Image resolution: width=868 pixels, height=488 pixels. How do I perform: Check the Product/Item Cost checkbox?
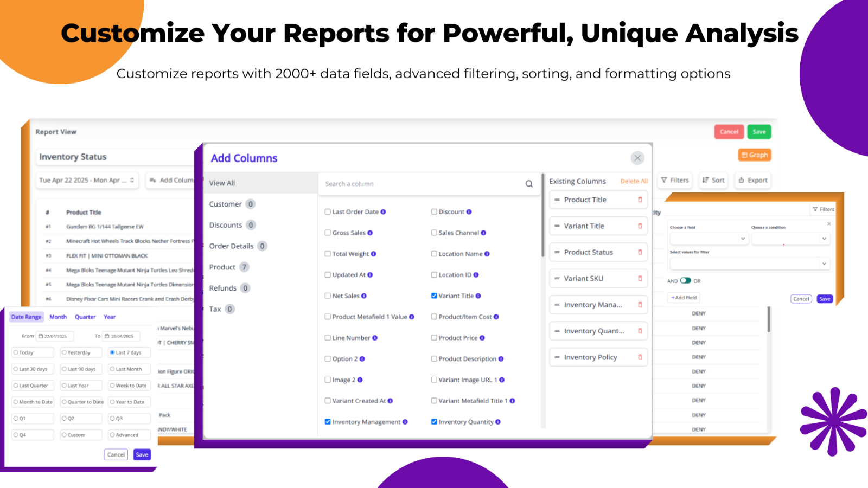pos(434,317)
